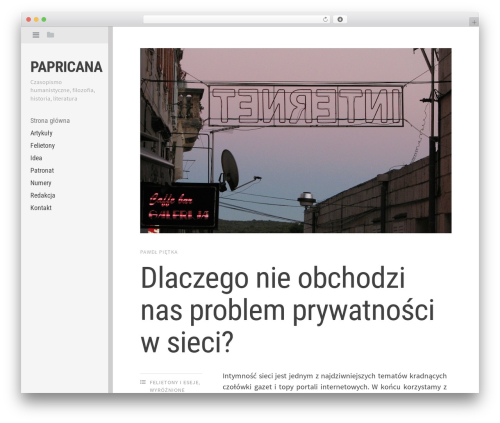Image resolution: width=500 pixels, height=423 pixels.
Task: Click the PAPRICANA site title
Action: (x=66, y=67)
